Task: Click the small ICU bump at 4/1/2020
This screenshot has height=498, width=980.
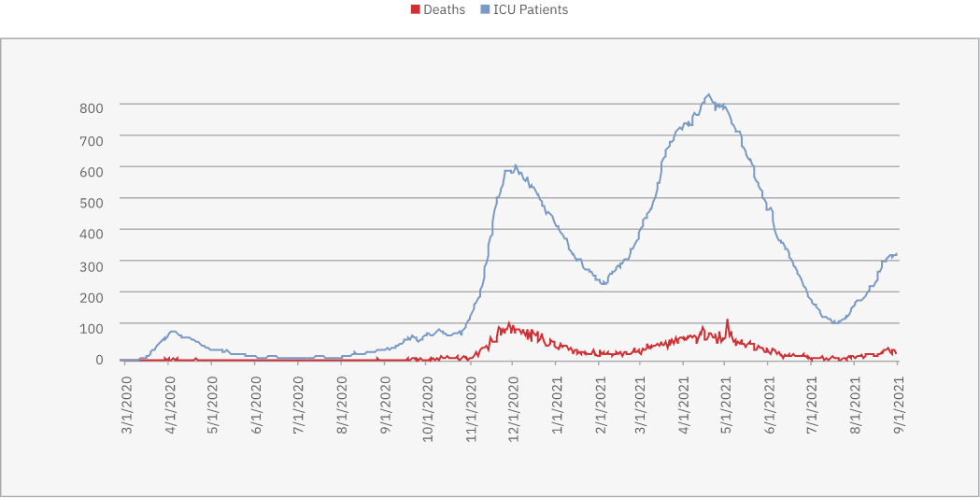Action: [172, 331]
